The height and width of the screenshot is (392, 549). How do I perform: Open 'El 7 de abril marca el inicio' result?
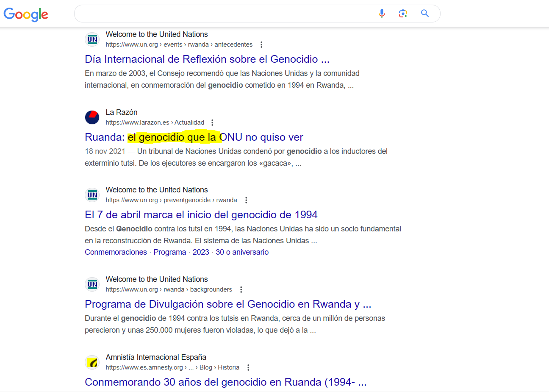pos(201,214)
